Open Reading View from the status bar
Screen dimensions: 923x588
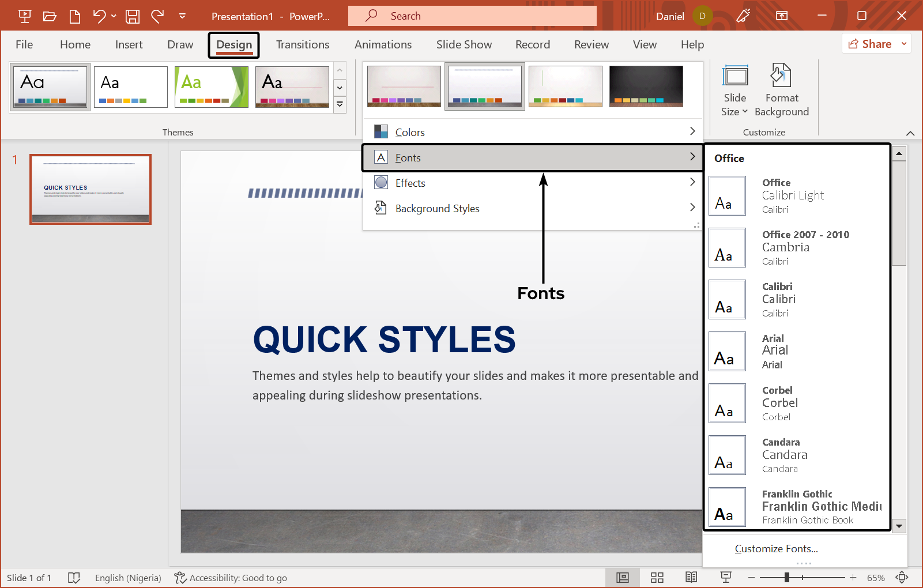tap(691, 577)
